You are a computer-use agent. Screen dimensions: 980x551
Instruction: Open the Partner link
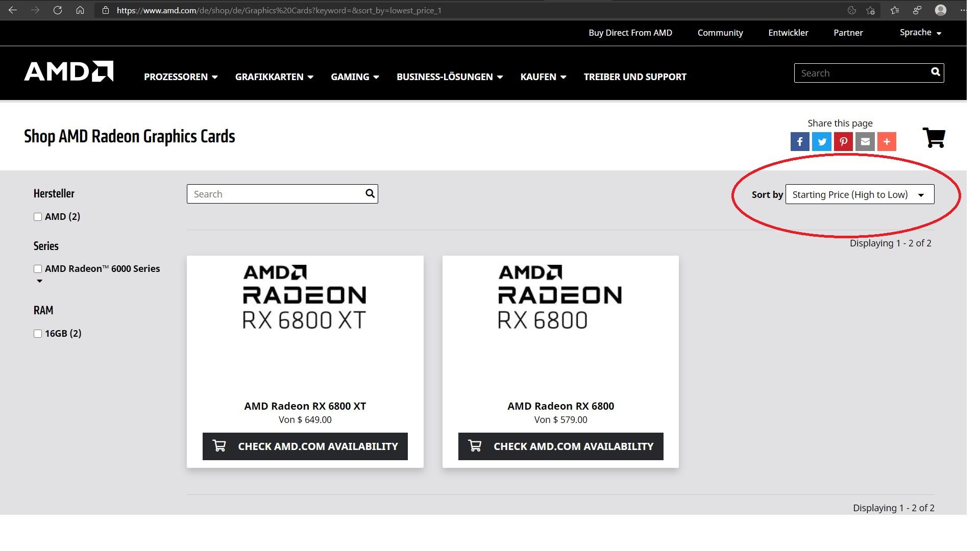pyautogui.click(x=848, y=33)
